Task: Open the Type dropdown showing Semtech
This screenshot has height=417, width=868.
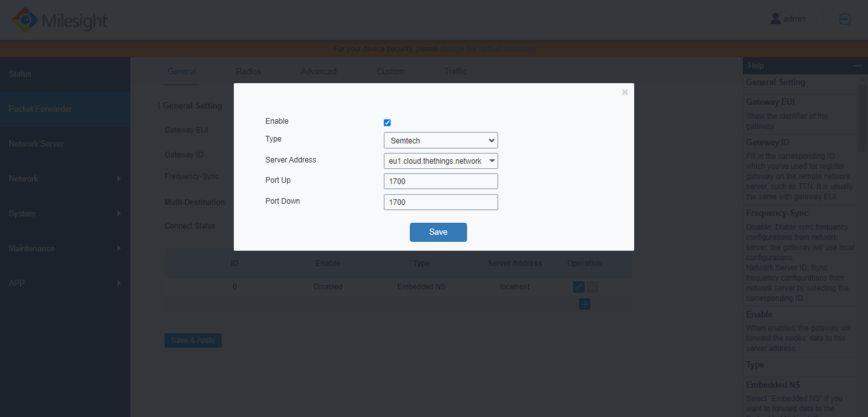Action: tap(440, 140)
